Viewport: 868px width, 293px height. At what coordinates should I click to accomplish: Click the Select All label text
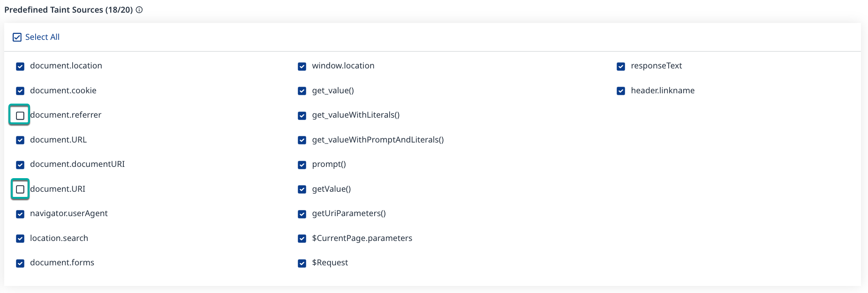click(42, 37)
